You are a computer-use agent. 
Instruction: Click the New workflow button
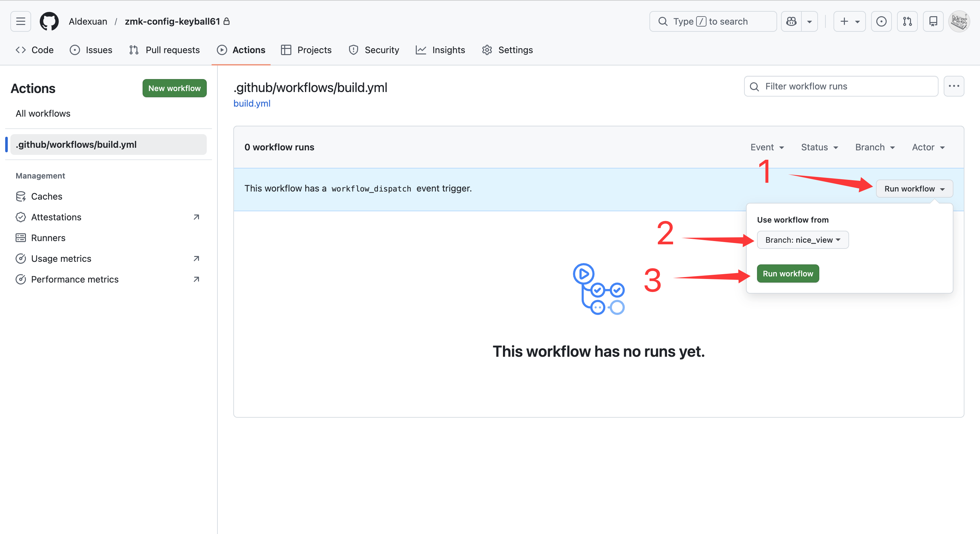point(174,88)
